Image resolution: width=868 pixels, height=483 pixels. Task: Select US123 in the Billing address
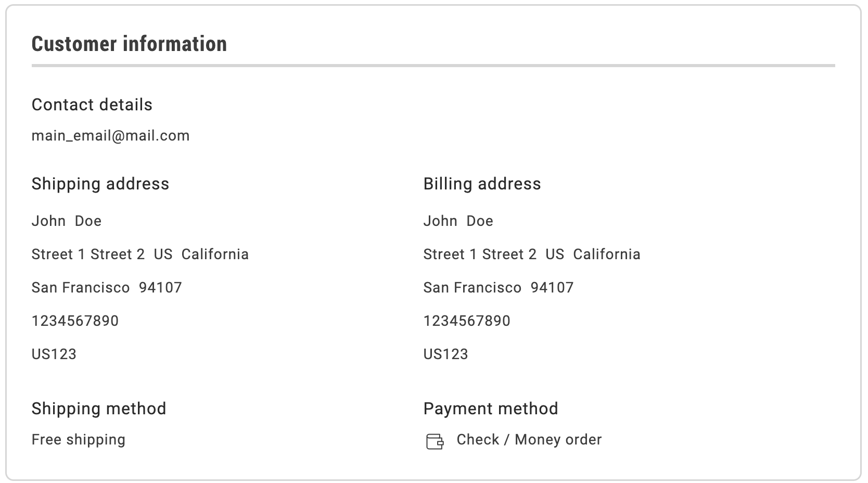(445, 354)
